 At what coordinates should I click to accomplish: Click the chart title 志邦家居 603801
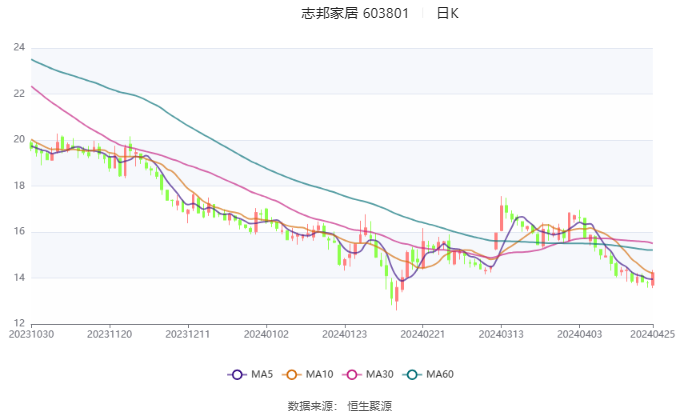[355, 13]
